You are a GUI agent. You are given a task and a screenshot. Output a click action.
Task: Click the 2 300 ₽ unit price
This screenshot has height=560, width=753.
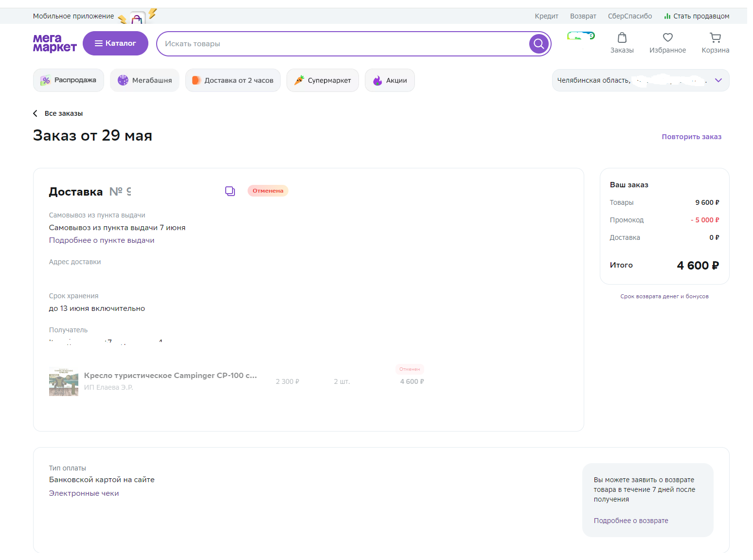coord(287,381)
